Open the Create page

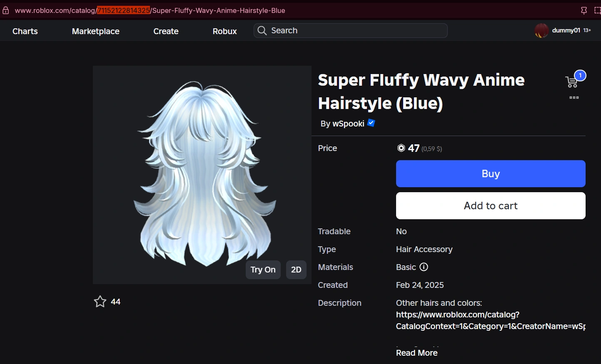coord(166,31)
